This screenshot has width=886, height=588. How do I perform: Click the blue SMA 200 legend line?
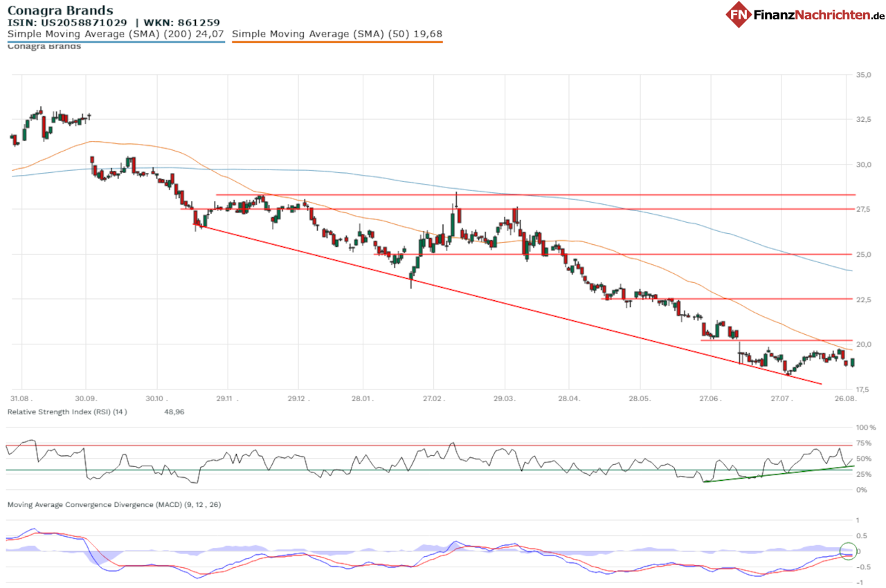pos(116,42)
